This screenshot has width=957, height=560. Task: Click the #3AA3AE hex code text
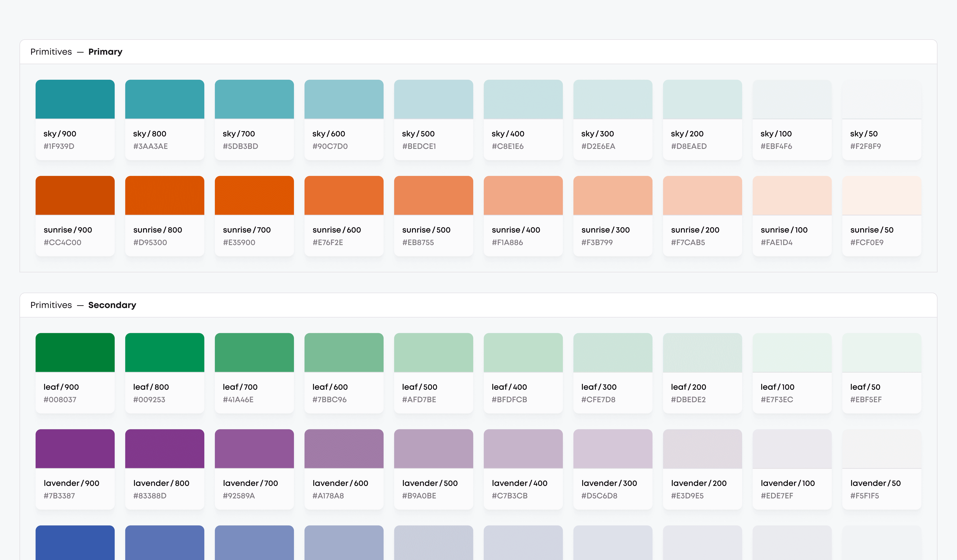150,146
